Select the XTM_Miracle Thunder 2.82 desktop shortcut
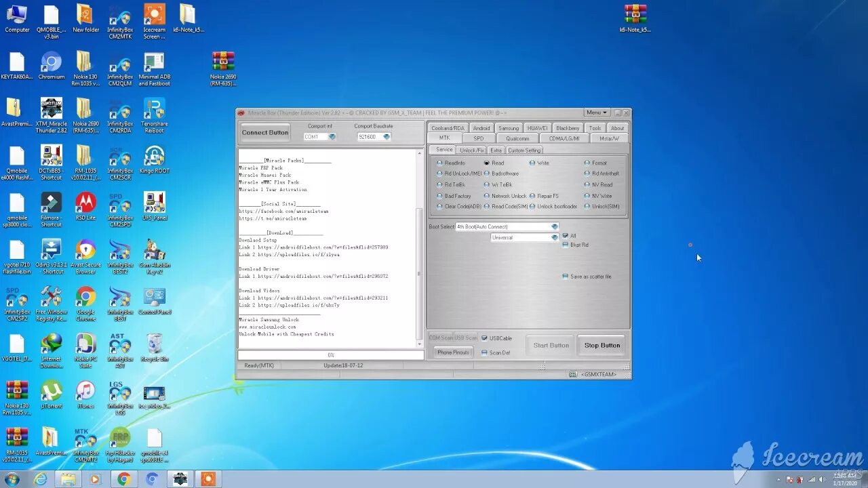Viewport: 868px width, 488px height. coord(52,115)
